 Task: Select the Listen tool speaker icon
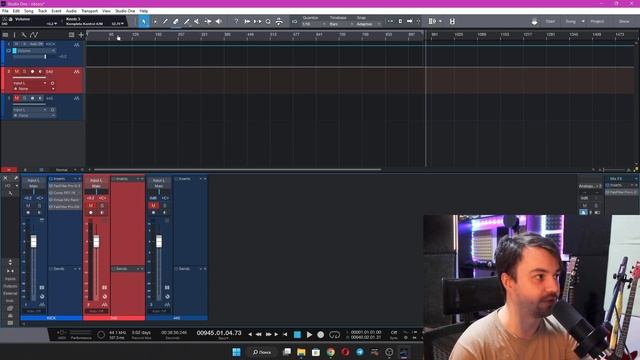219,21
